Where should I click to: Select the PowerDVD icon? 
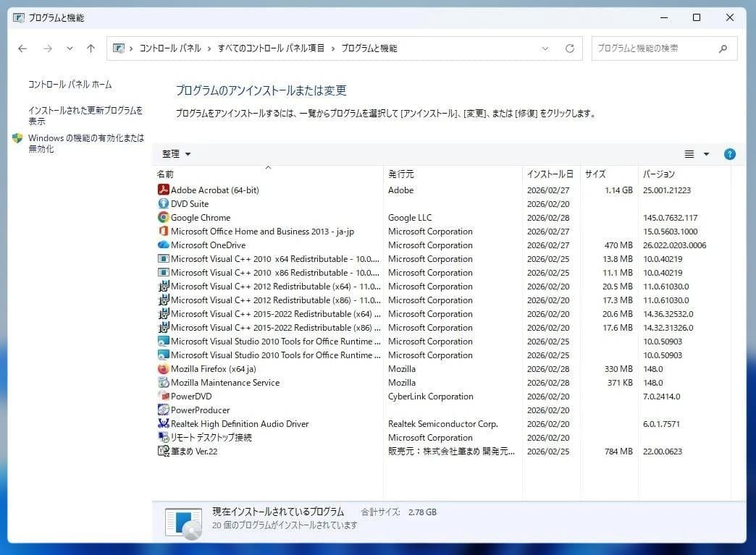pyautogui.click(x=164, y=396)
